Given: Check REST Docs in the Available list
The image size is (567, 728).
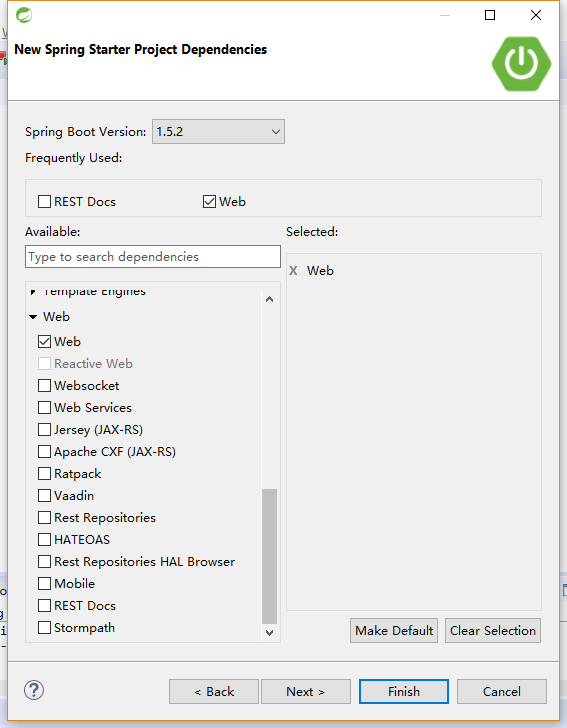Looking at the screenshot, I should click(45, 605).
